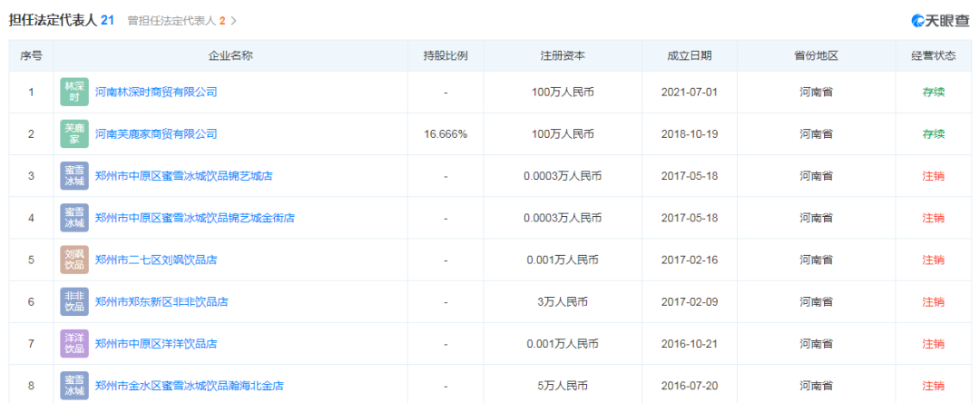Click the 洋洋饮品 logo icon
This screenshot has width=980, height=403.
pyautogui.click(x=74, y=344)
